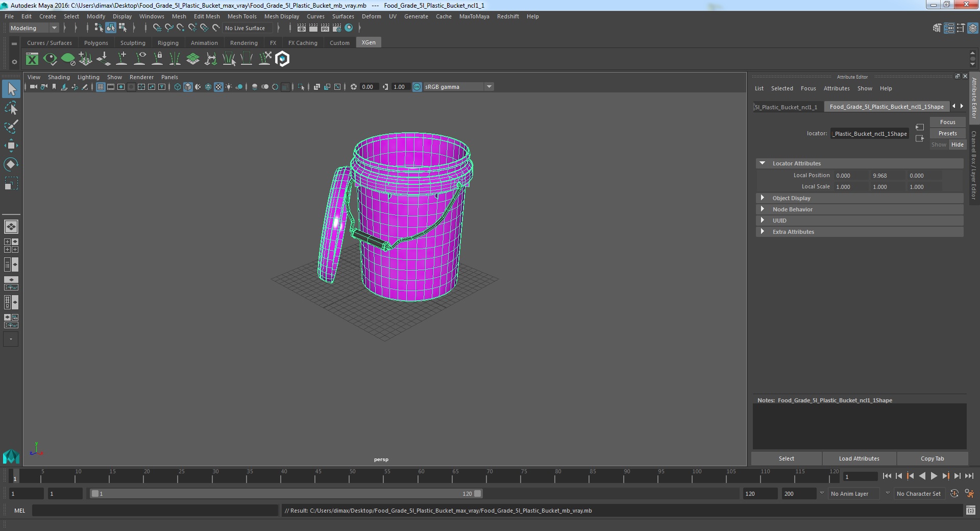The image size is (980, 531).
Task: Click the hexagon cube icon on the XGen shelf
Action: [x=282, y=59]
